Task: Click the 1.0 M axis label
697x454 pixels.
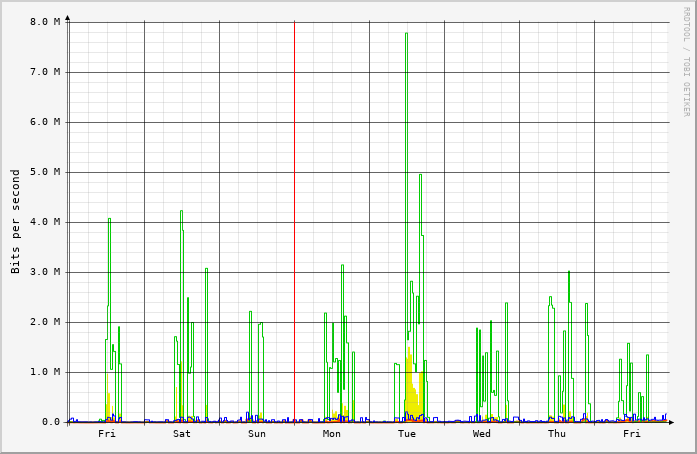Action: point(45,372)
